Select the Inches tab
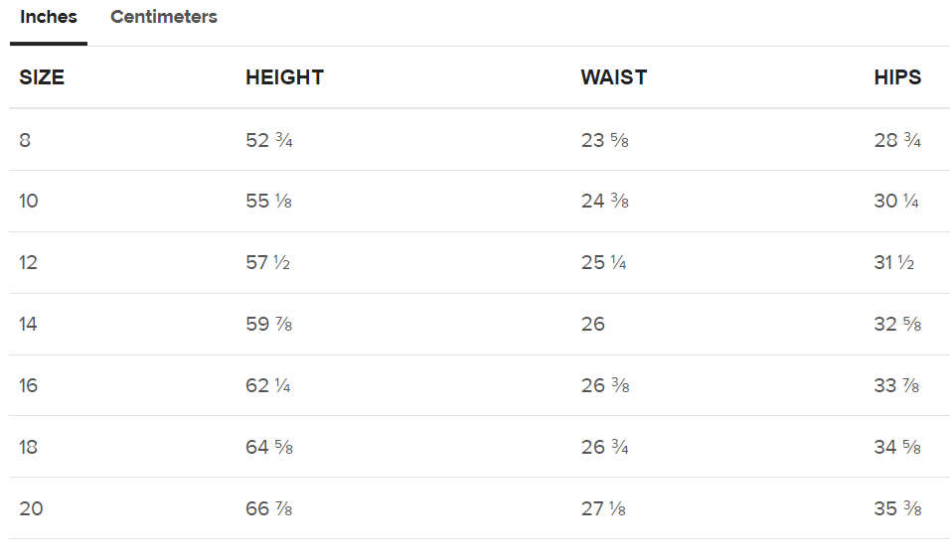 tap(49, 17)
